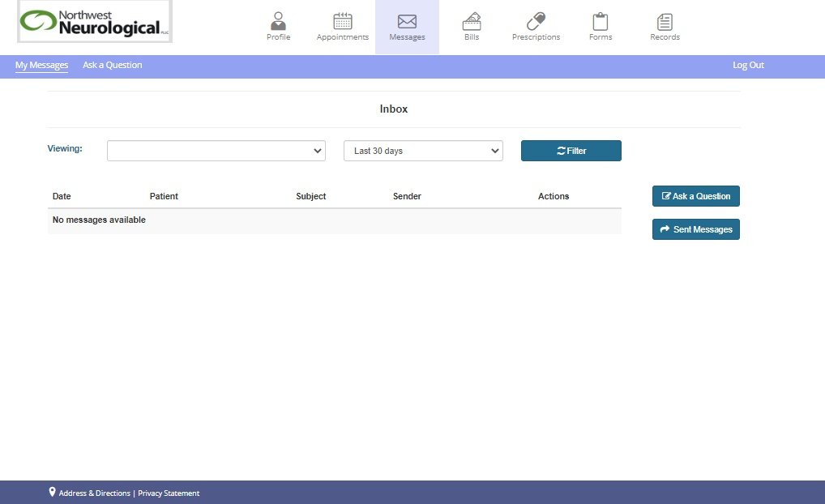Switch to My Messages tab
This screenshot has height=504, width=825.
tap(41, 65)
